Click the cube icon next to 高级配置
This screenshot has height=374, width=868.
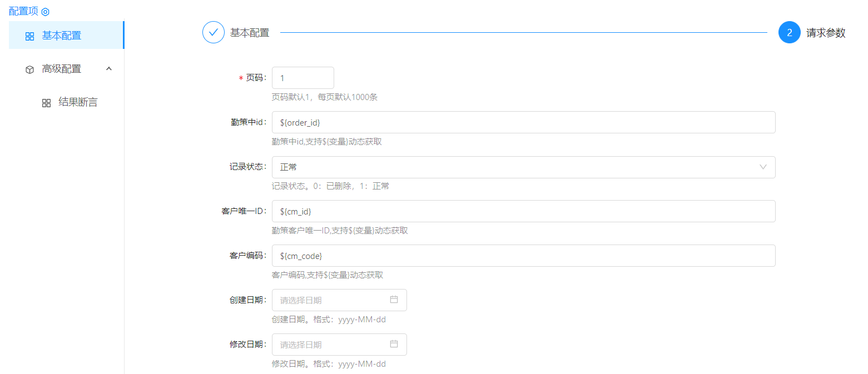pyautogui.click(x=30, y=69)
